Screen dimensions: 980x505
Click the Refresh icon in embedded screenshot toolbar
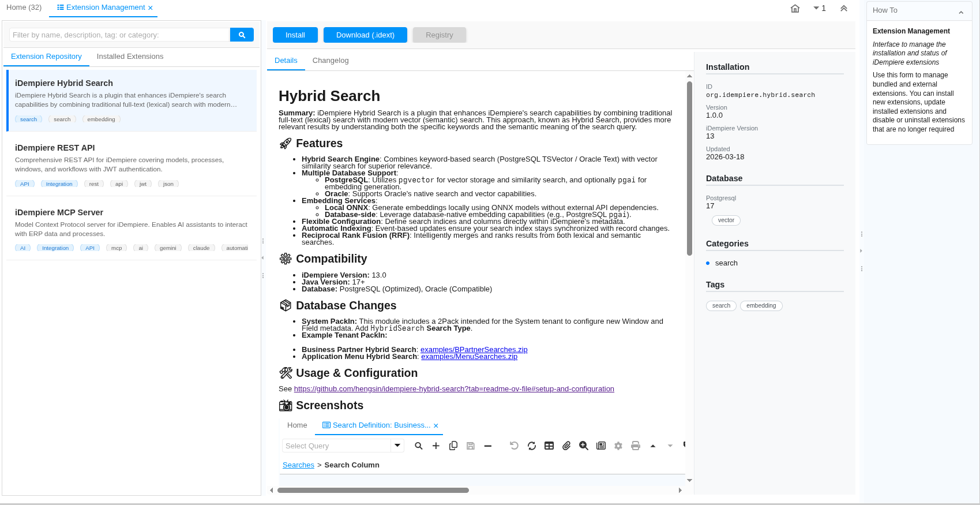(532, 446)
